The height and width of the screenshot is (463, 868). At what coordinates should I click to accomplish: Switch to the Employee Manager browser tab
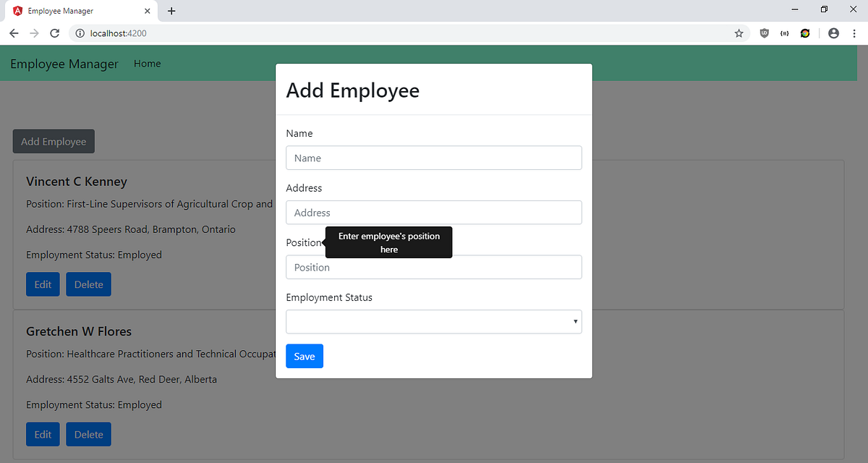point(80,11)
